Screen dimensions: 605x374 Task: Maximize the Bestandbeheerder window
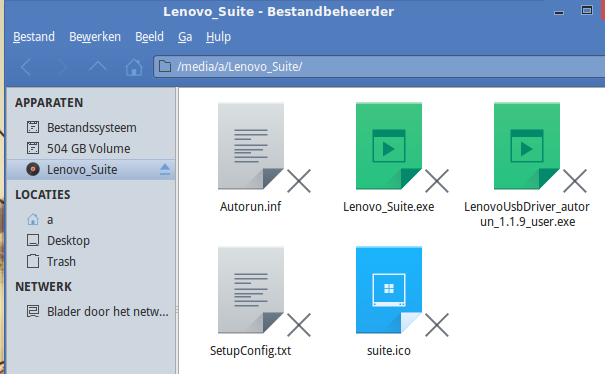coord(586,10)
